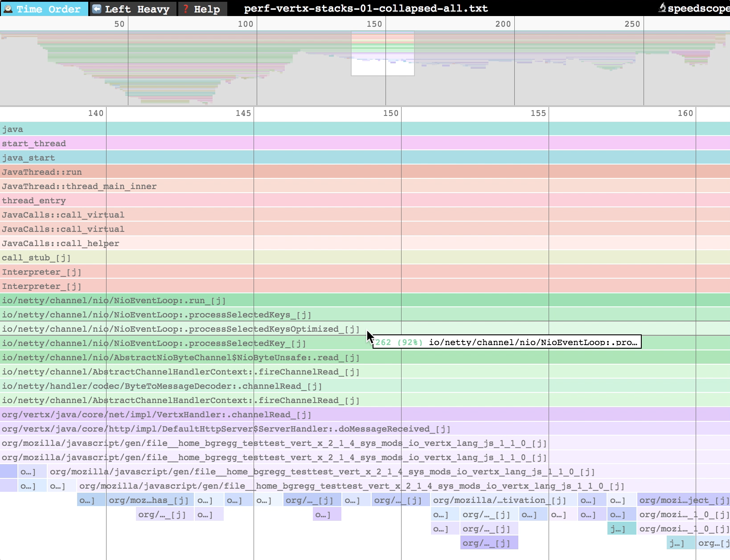Select NioByteUnsafe:.read_[j] frame
The width and height of the screenshot is (730, 560).
click(x=365, y=357)
